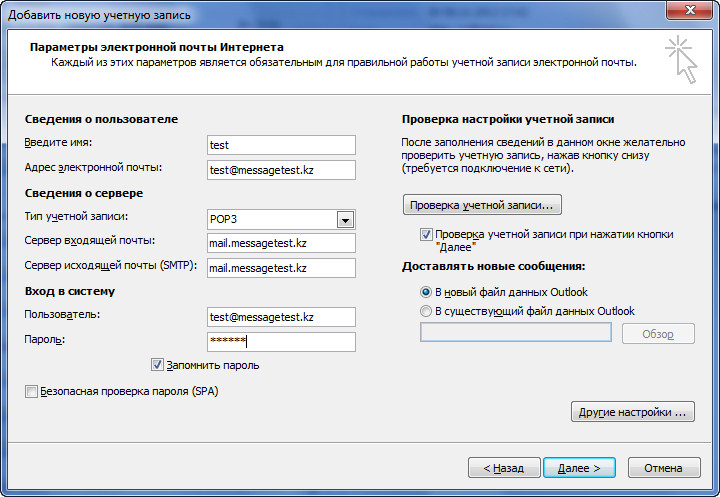Select В существующий файл данных Outlook

426,311
